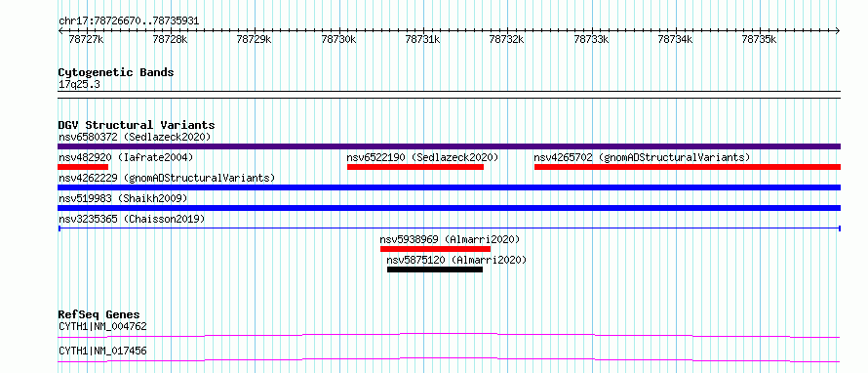This screenshot has width=868, height=373.
Task: Open gene label CYTH1|NM_017456
Action: [102, 351]
